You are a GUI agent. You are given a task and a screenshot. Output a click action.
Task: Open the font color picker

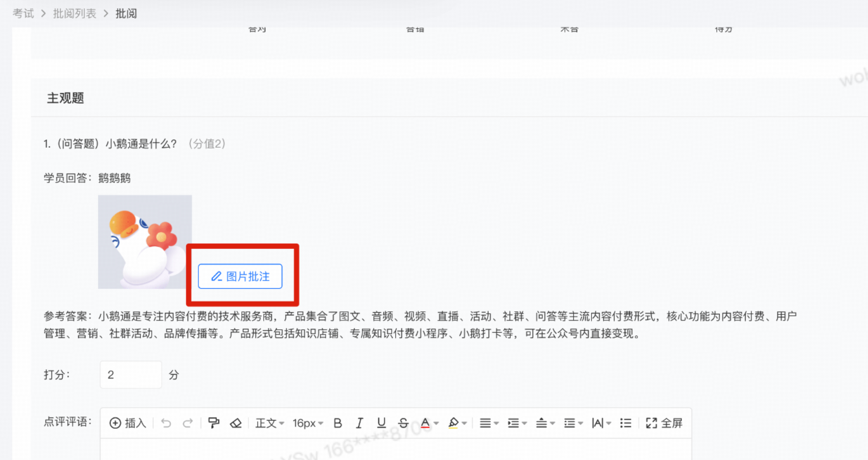coord(428,423)
